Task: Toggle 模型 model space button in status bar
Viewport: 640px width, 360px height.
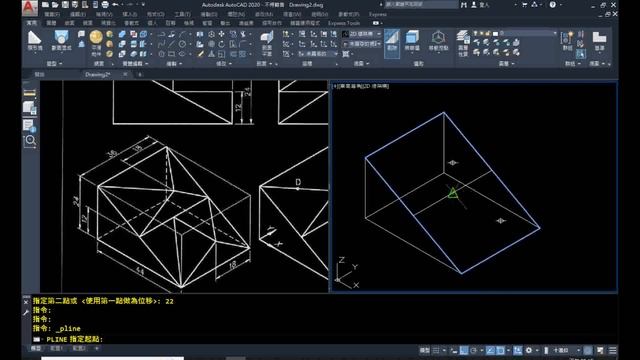Action: 424,350
